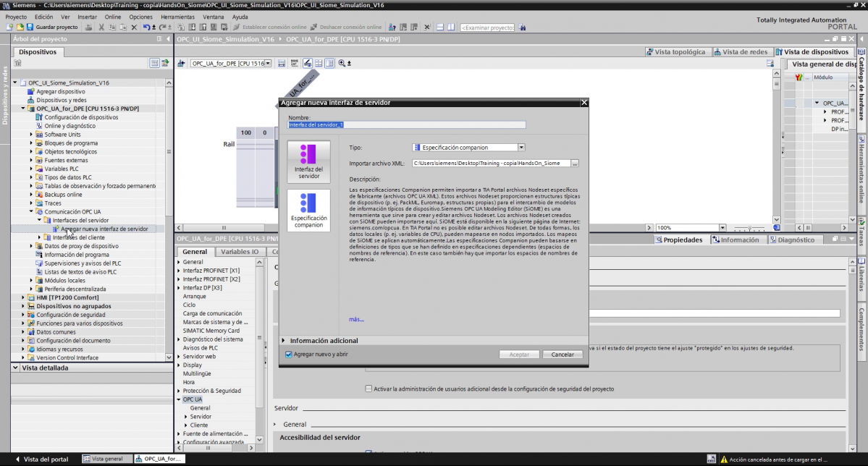Screen dimensions: 868x466
Task: Open the Tipo dropdown in the dialog
Action: [521, 148]
